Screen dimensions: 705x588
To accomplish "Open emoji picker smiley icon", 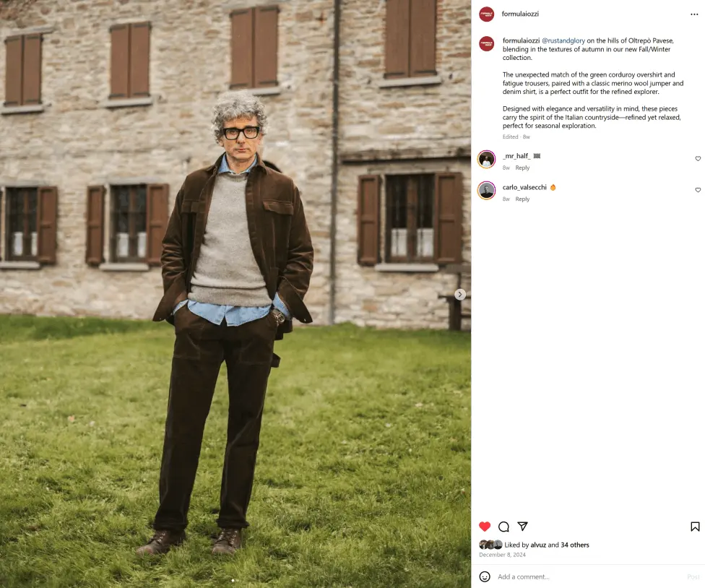I will tap(485, 576).
